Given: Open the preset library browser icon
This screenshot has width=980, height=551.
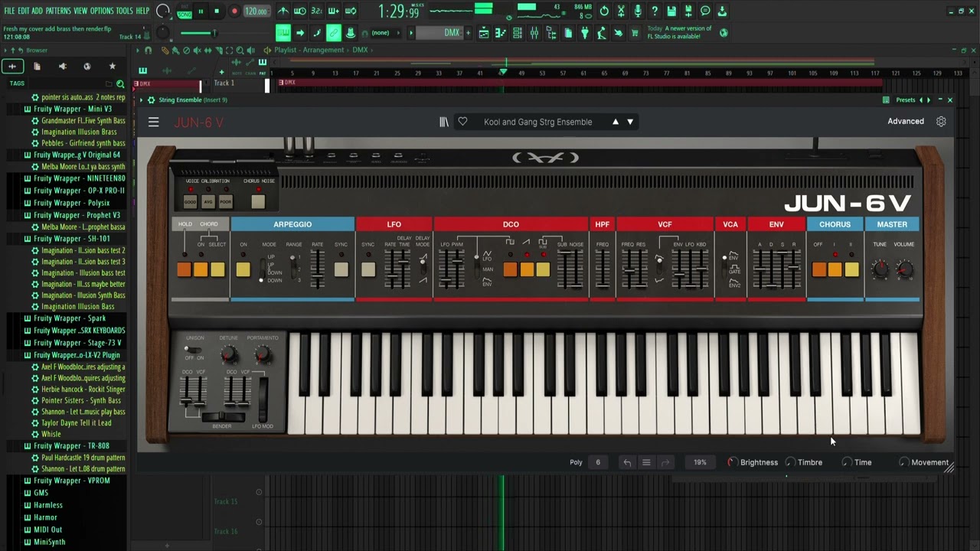Looking at the screenshot, I should point(444,122).
